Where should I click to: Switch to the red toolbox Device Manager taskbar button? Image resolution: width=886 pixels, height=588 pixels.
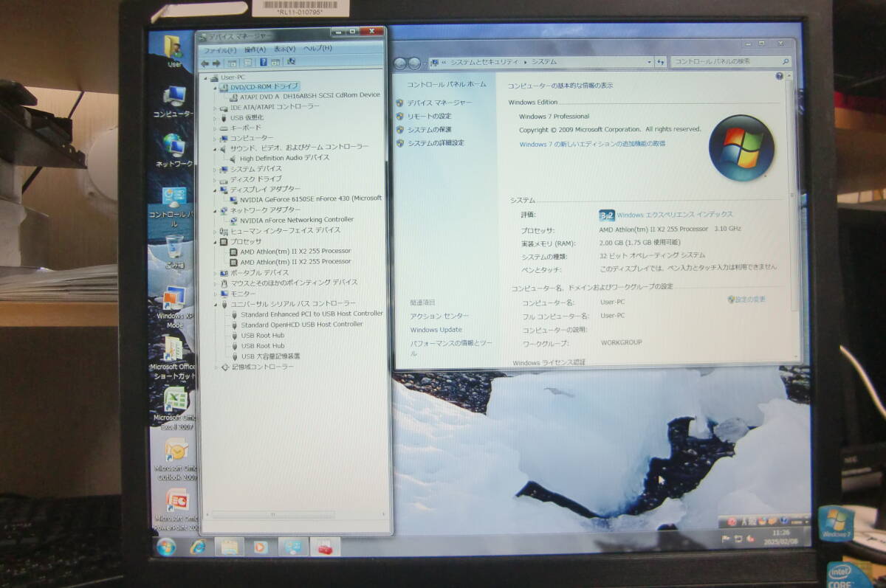point(325,547)
